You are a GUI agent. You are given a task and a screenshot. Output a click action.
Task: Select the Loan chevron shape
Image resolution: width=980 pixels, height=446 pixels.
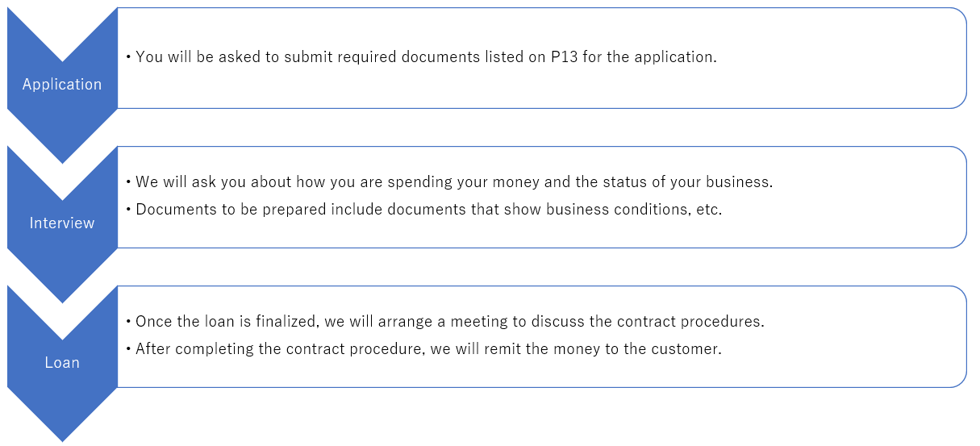62,362
